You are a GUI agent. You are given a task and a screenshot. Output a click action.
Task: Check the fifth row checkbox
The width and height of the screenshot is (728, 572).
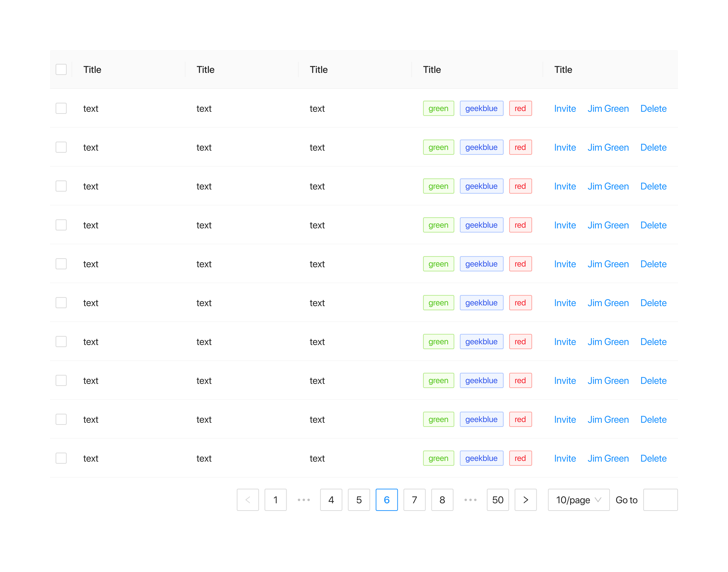tap(61, 264)
